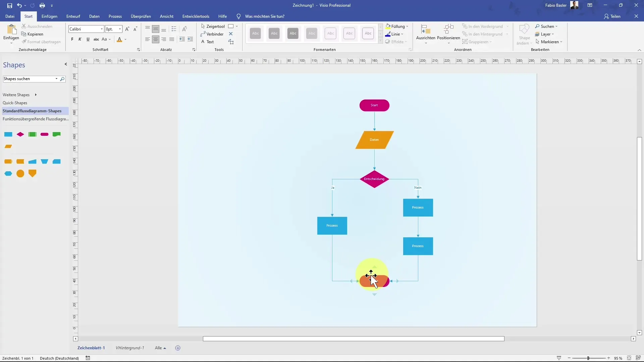Screen dimensions: 644x362
Task: Switch to VHintergrund-1 page tab
Action: coord(130,348)
